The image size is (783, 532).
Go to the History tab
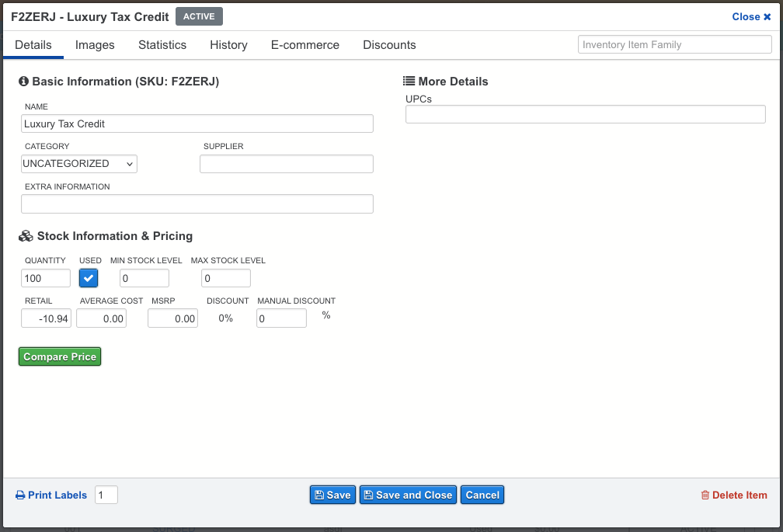pyautogui.click(x=228, y=45)
